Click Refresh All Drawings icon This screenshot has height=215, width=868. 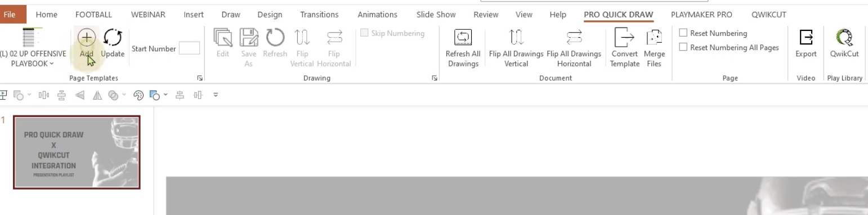tap(463, 38)
